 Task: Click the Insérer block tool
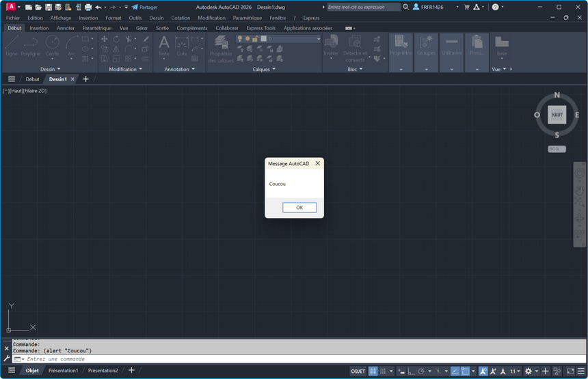[331, 45]
